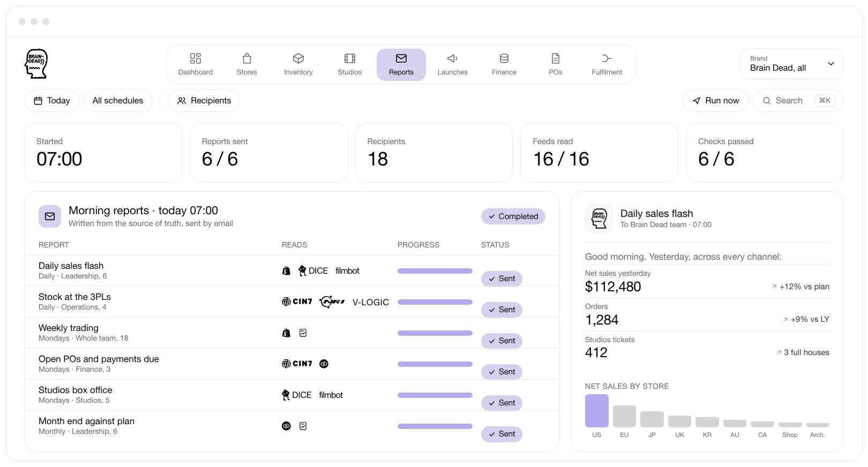Click the Brain Dead head logo beside the navigation
Image resolution: width=868 pixels, height=467 pixels.
(36, 64)
